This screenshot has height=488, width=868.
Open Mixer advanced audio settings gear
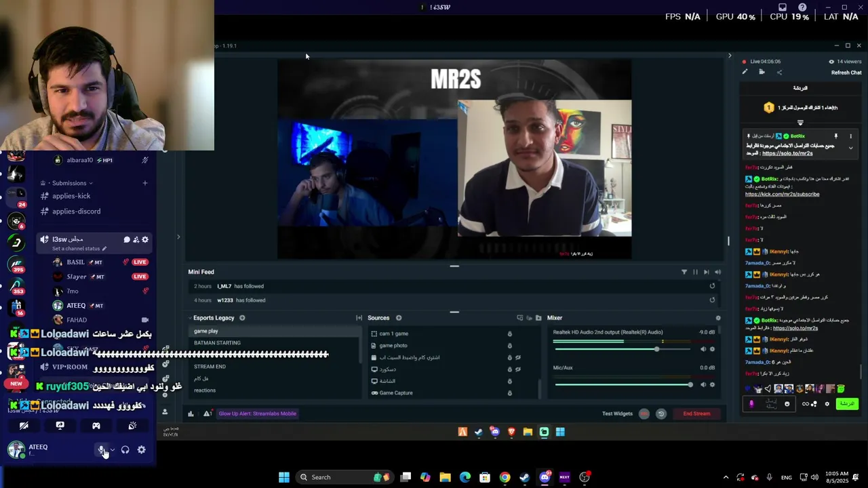click(x=718, y=318)
